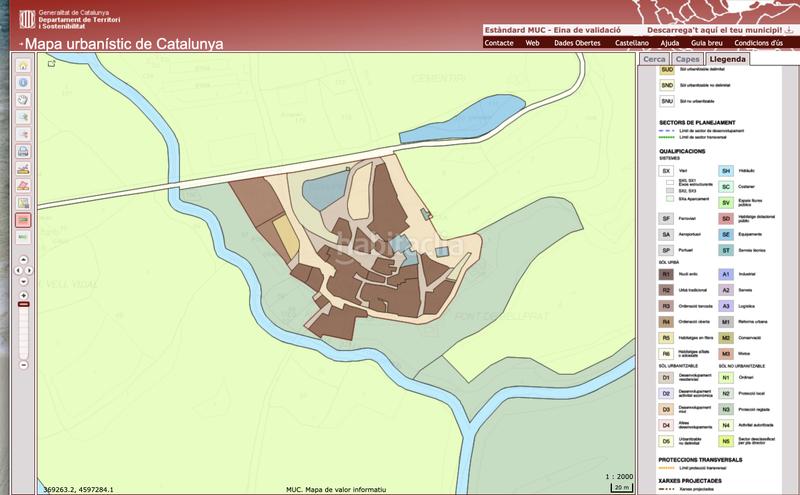
Task: Click the R1 Nucli antic legend swatch
Action: coord(665,273)
